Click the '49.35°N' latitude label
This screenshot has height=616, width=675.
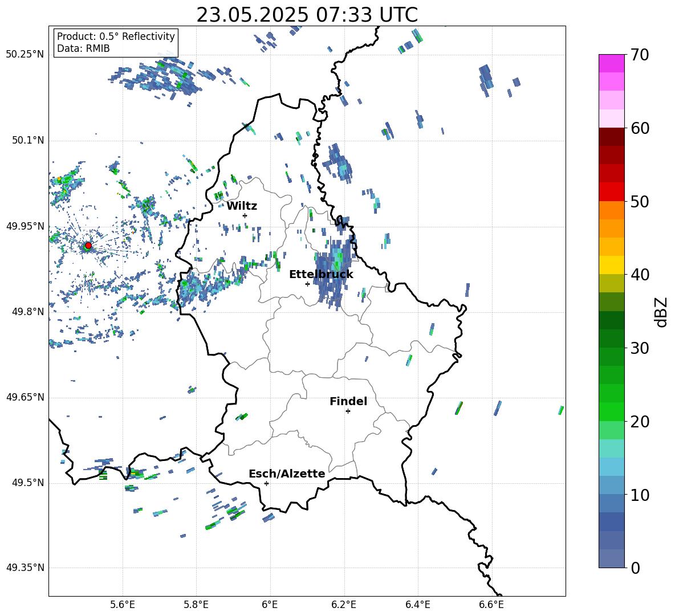click(25, 568)
